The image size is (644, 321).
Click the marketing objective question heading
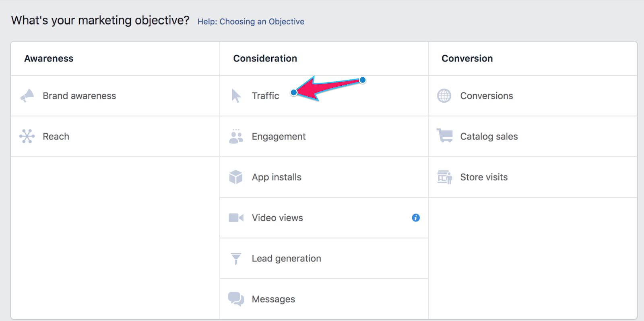100,21
